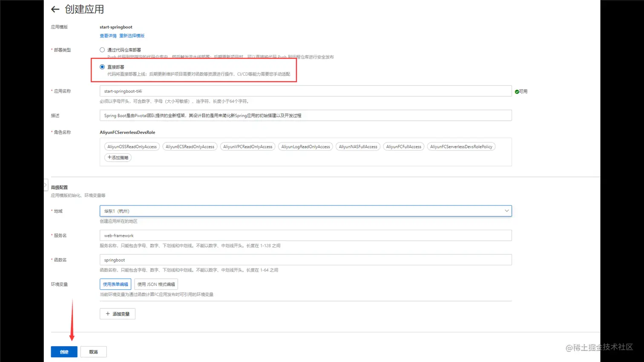The height and width of the screenshot is (362, 644).
Task: Select the 通过代码仓库部署 radio option
Action: (102, 50)
